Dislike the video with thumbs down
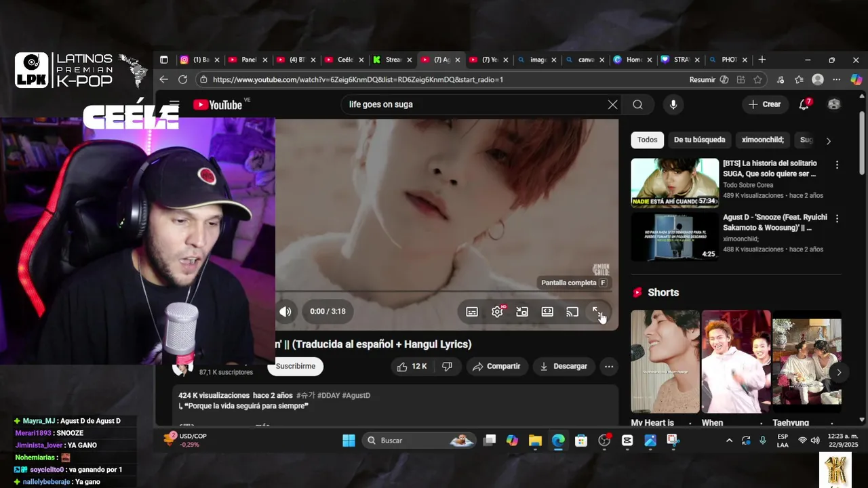868x488 pixels. tap(447, 366)
